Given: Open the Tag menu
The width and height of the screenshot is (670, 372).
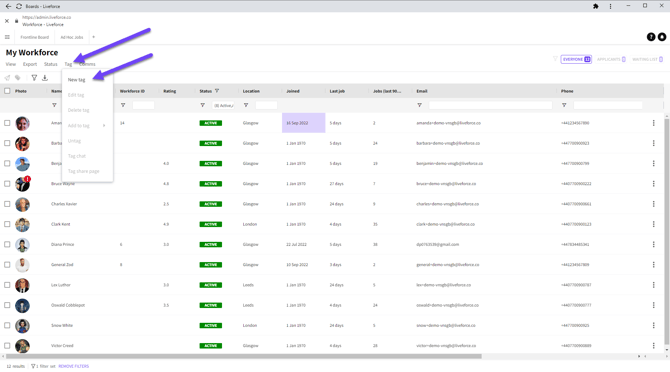Looking at the screenshot, I should 68,64.
